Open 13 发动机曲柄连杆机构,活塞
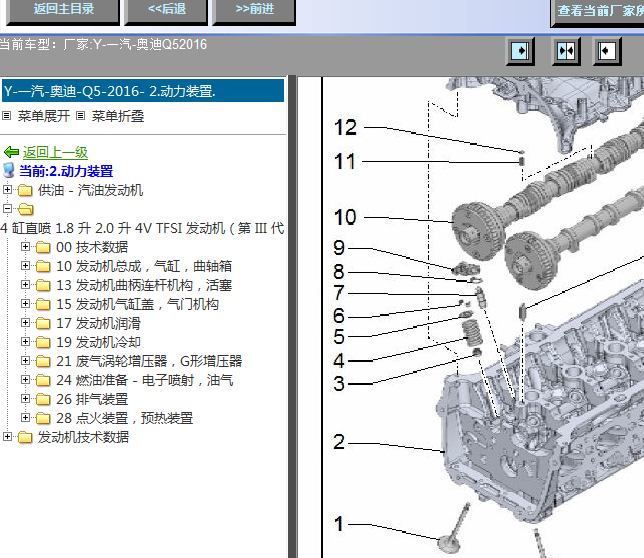The height and width of the screenshot is (558, 644). click(x=144, y=285)
